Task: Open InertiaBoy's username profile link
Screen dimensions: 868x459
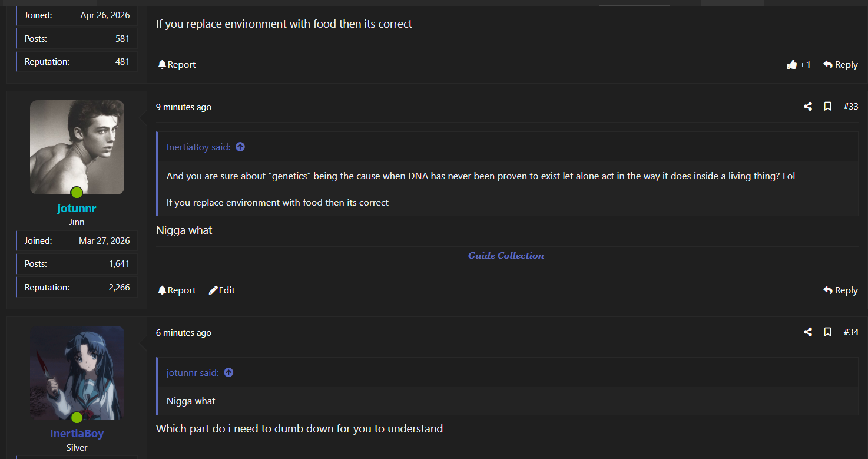Action: click(77, 434)
